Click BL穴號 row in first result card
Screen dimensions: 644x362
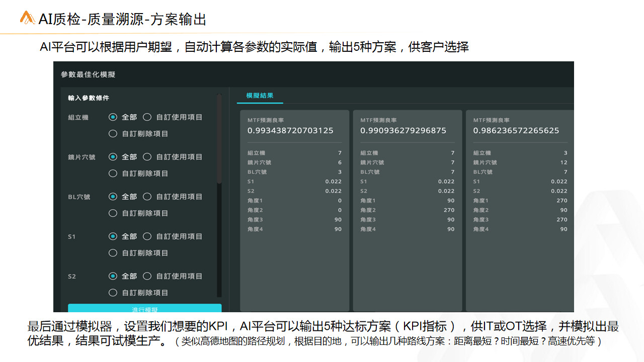coord(294,172)
